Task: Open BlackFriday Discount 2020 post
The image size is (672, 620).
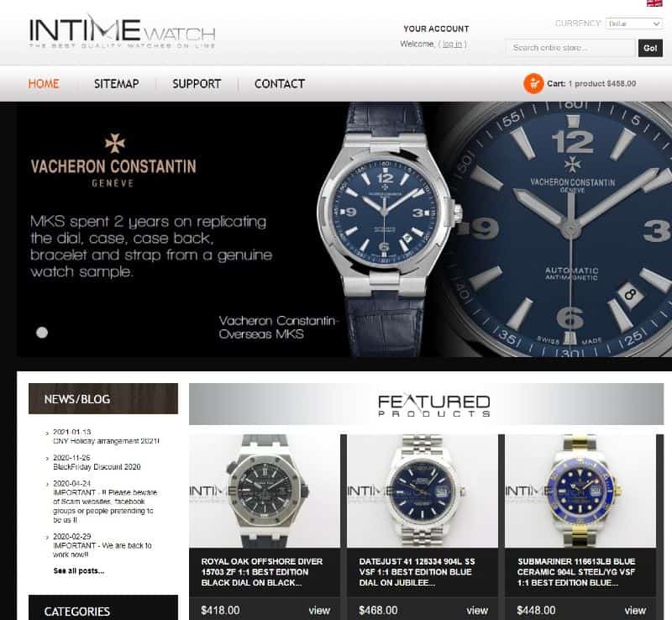Action: coord(97,466)
